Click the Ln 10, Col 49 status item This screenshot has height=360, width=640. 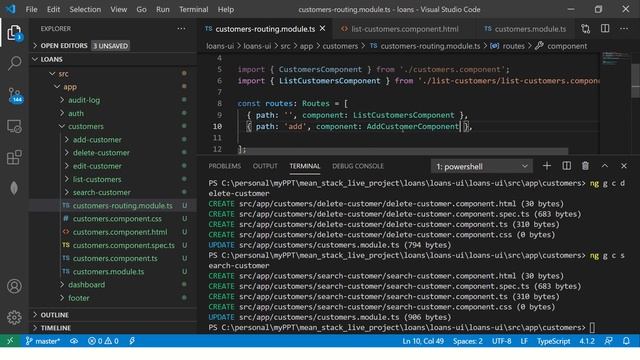[x=423, y=341]
